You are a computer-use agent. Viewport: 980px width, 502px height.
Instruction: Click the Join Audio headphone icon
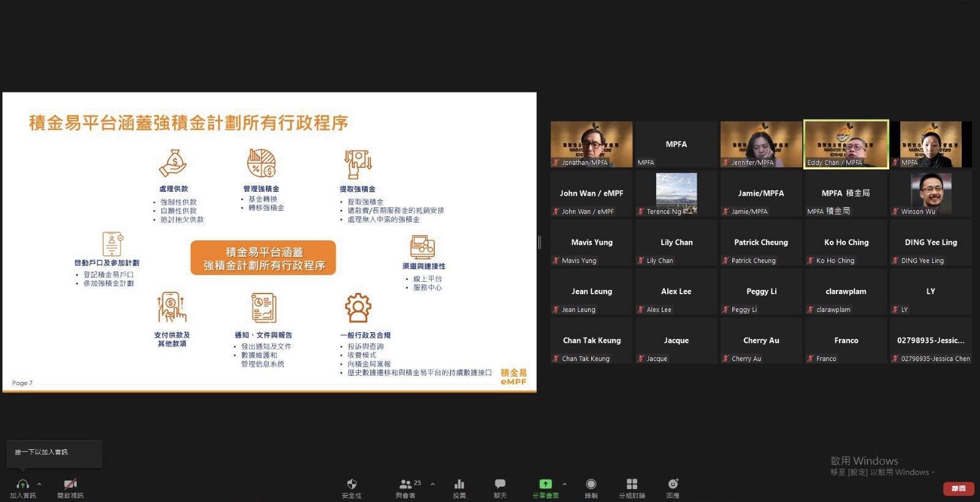[x=23, y=484]
